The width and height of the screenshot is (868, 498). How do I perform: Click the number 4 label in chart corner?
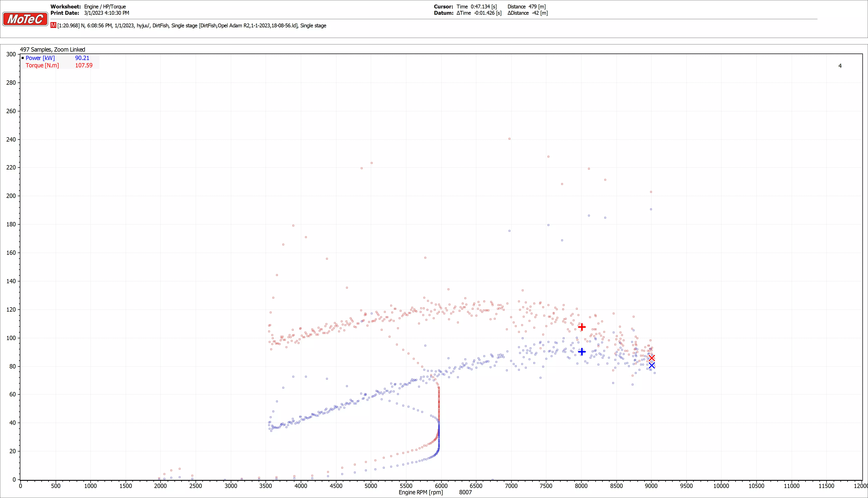click(x=840, y=66)
